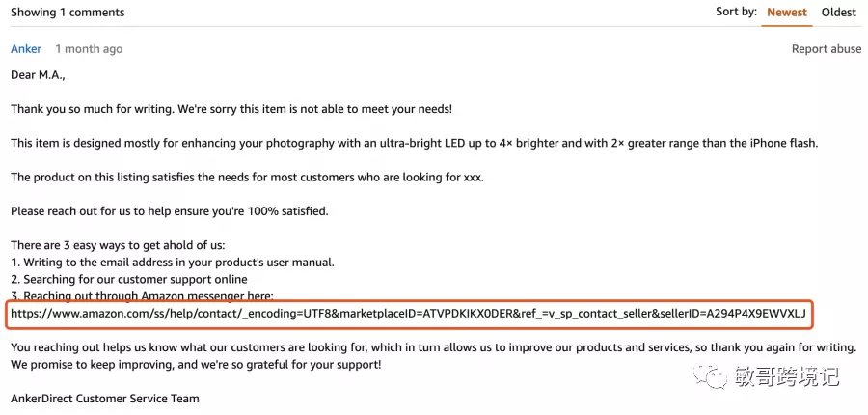This screenshot has height=415, width=868.
Task: Click the WeChat logo watermark icon
Action: [x=711, y=376]
